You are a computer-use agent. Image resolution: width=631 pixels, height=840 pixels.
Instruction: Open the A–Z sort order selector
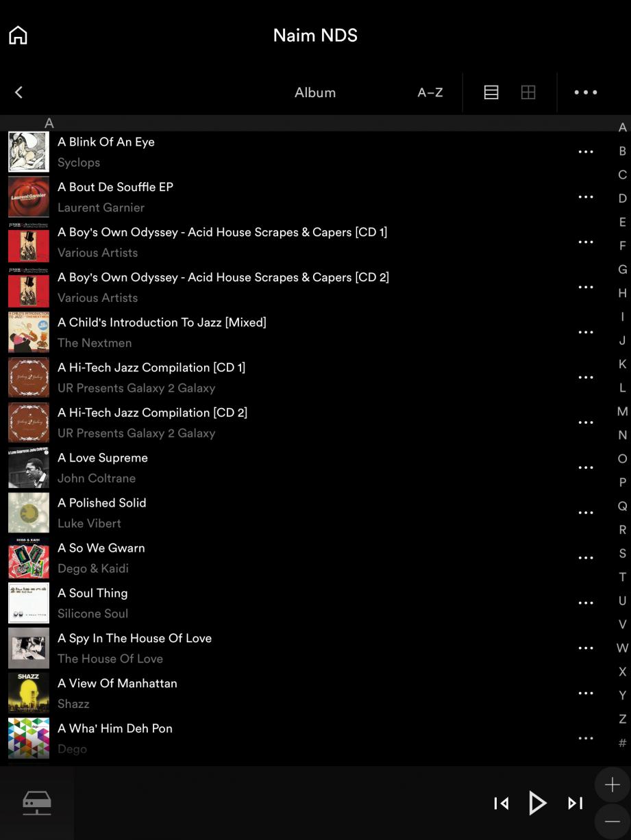tap(430, 92)
